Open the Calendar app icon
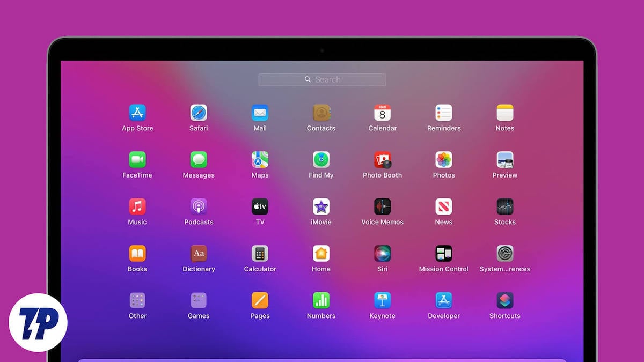Image resolution: width=644 pixels, height=362 pixels. click(382, 113)
